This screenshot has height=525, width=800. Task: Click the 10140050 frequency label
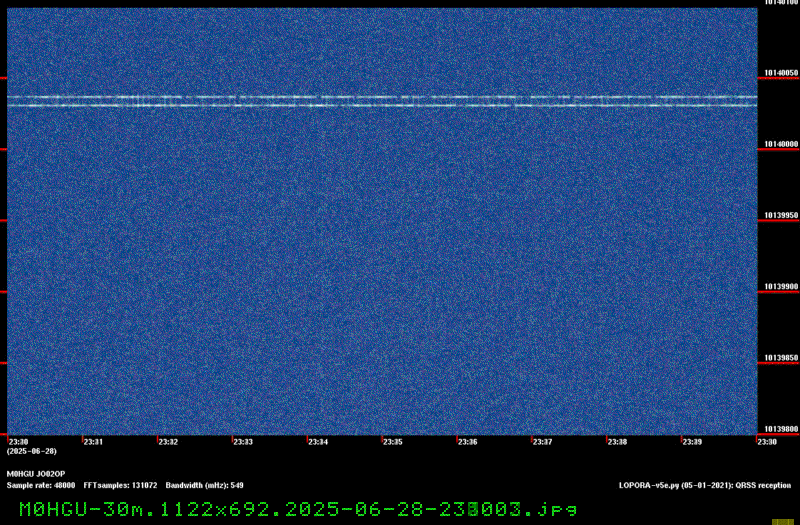click(781, 73)
